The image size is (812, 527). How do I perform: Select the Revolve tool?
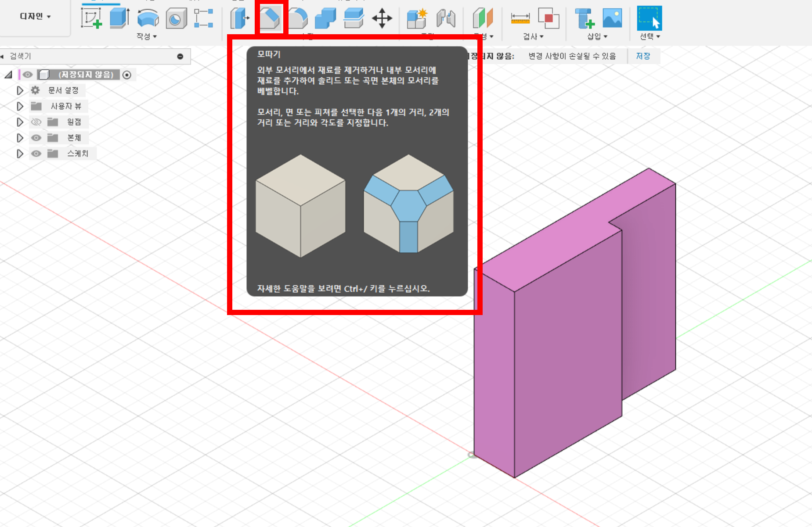tap(148, 18)
